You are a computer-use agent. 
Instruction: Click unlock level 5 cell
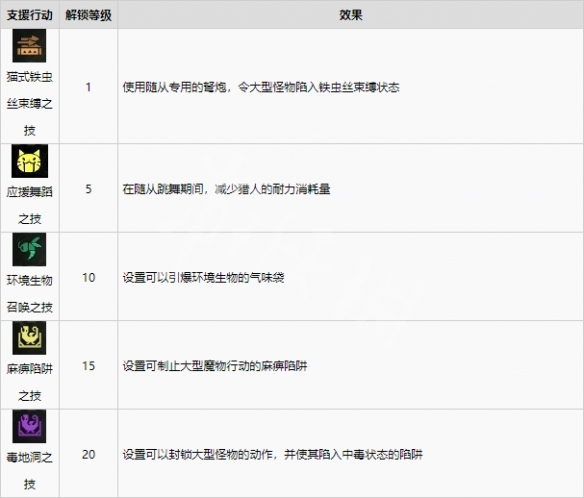(88, 189)
